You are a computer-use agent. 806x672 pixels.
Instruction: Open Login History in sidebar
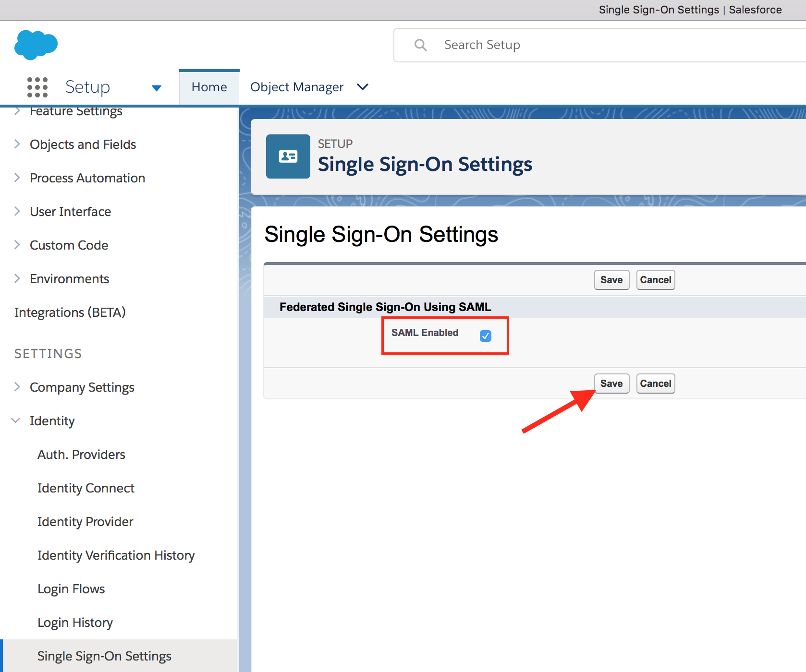(75, 623)
